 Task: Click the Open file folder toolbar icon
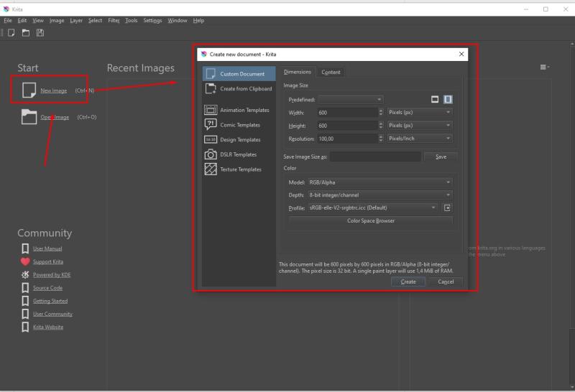pyautogui.click(x=26, y=33)
